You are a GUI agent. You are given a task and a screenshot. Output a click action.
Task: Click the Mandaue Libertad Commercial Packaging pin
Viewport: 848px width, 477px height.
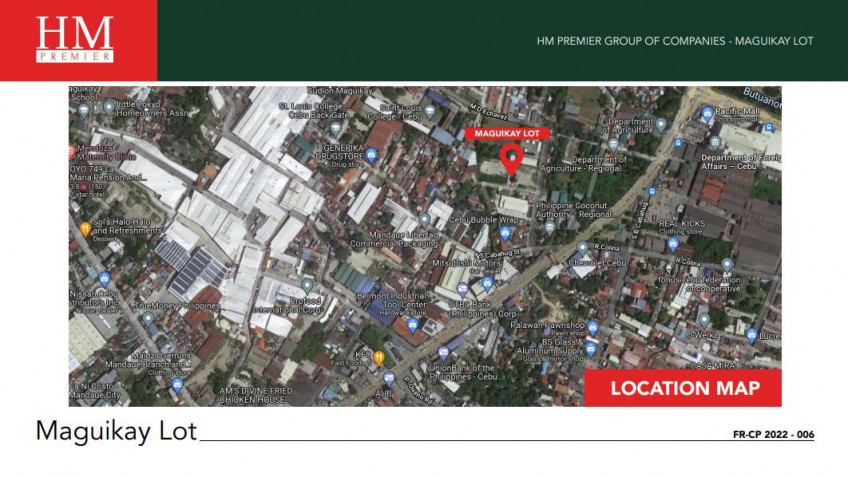coord(425,220)
